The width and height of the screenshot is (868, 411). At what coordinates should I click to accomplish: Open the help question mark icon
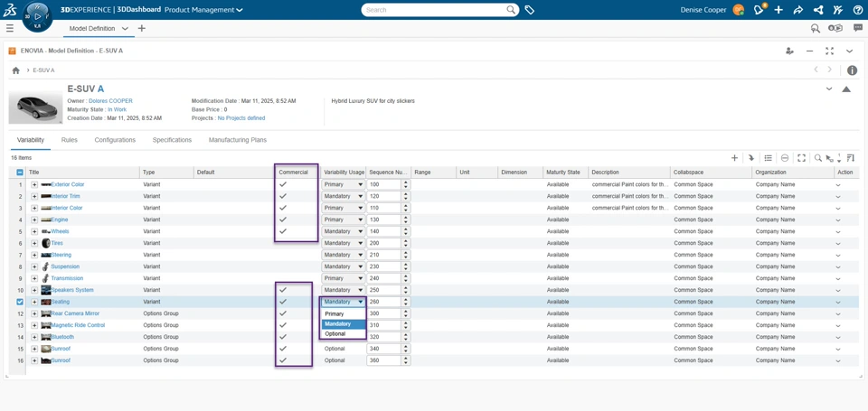coord(857,10)
